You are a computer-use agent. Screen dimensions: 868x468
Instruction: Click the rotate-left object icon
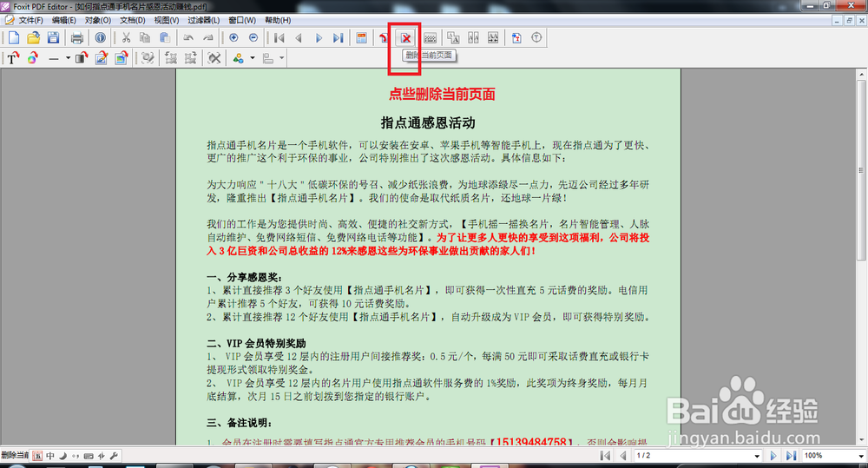171,57
